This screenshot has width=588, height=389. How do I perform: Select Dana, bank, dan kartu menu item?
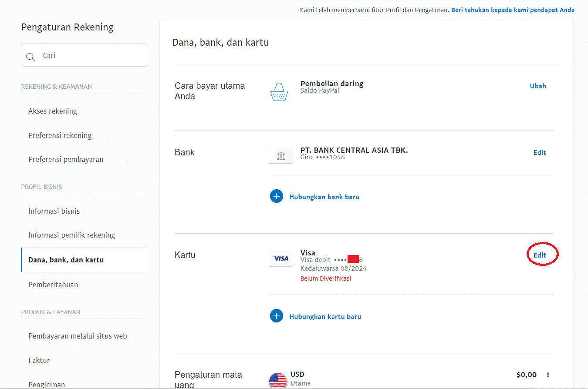(84, 260)
